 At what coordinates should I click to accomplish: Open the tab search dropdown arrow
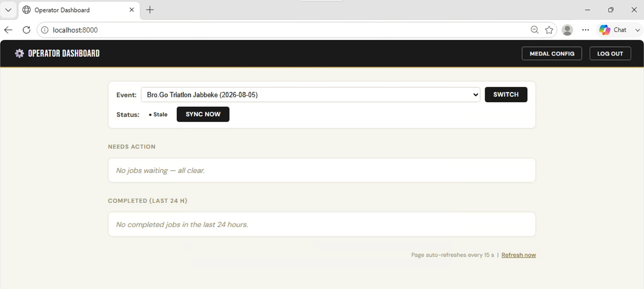[8, 10]
